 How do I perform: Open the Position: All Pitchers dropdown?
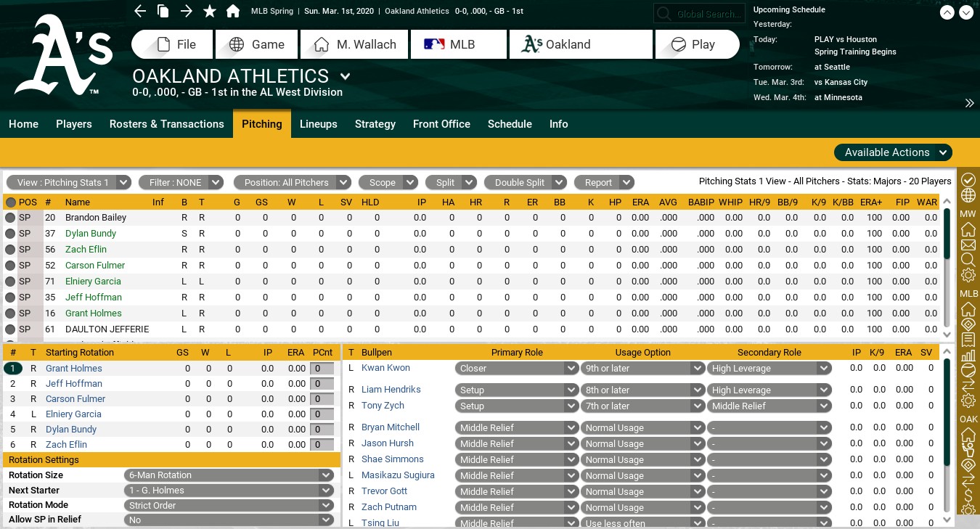[x=292, y=182]
